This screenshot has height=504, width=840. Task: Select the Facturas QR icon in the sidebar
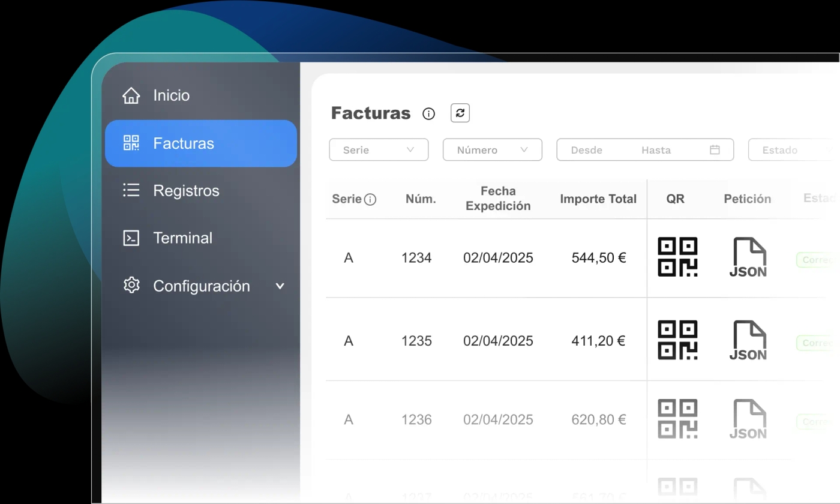pos(131,143)
